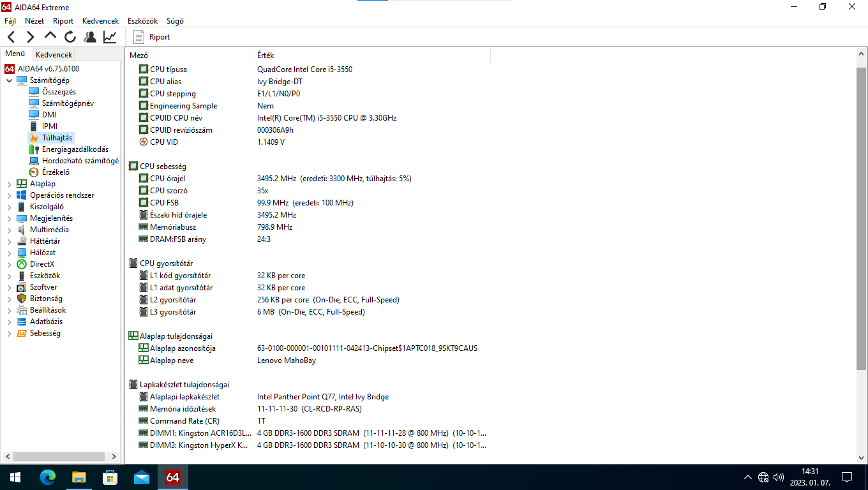Click the Back navigation arrow

click(11, 37)
